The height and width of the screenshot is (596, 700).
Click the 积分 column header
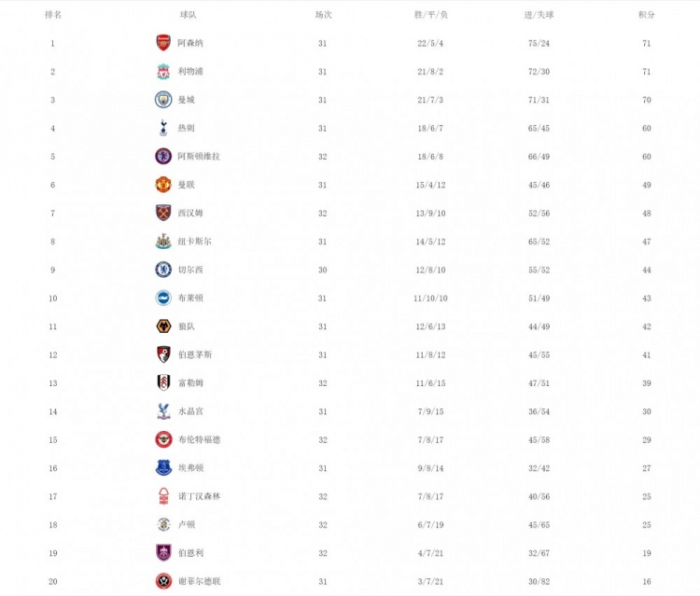(x=647, y=16)
